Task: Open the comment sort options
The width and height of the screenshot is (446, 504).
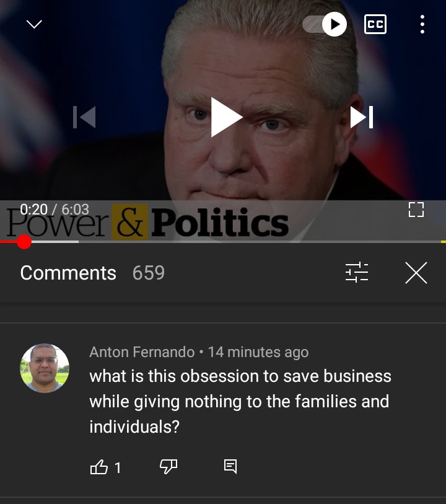Action: point(357,272)
